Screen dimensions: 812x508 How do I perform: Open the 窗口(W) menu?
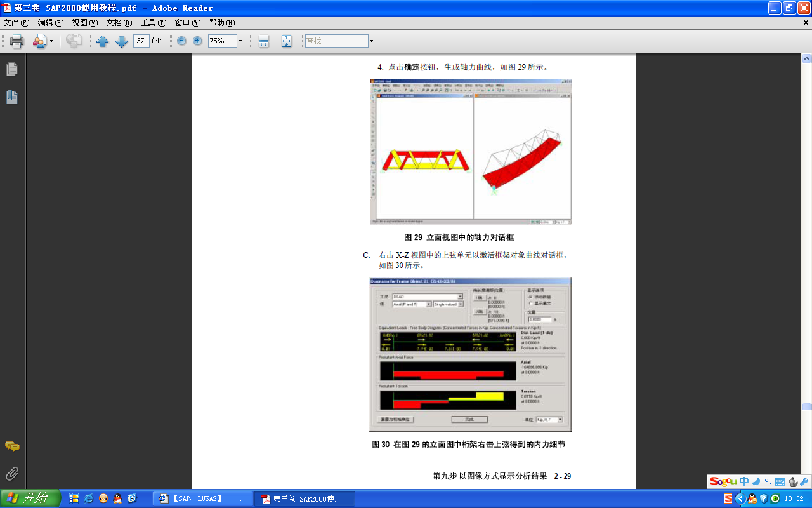click(x=188, y=23)
